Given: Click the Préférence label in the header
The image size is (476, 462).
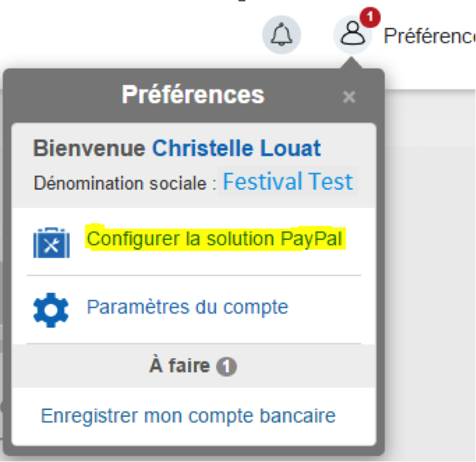Looking at the screenshot, I should 429,36.
